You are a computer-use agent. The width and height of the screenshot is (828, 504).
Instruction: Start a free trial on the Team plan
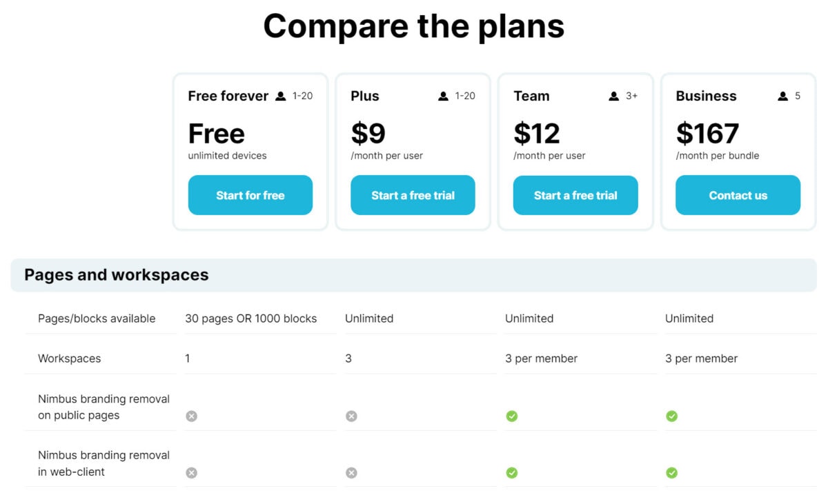coord(575,195)
